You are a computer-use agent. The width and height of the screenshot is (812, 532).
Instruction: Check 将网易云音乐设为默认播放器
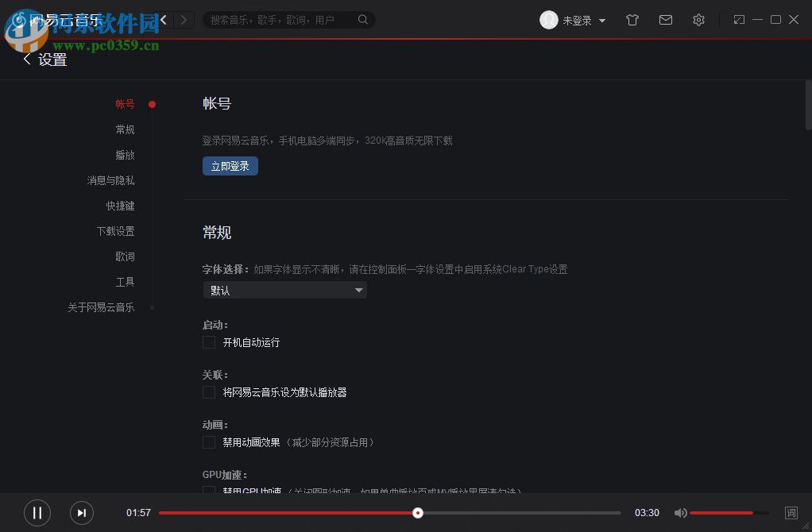click(208, 391)
